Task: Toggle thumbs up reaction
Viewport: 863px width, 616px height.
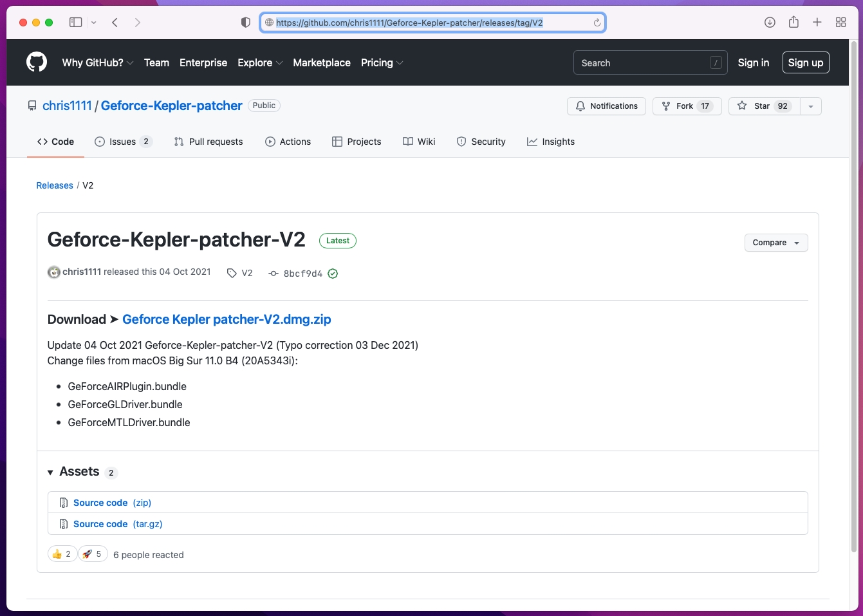Action: [62, 554]
